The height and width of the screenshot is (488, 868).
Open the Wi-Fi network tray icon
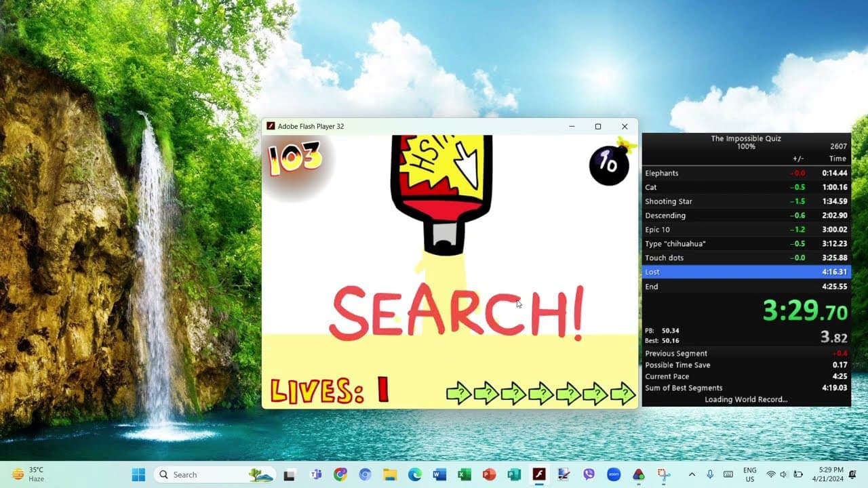pos(771,474)
